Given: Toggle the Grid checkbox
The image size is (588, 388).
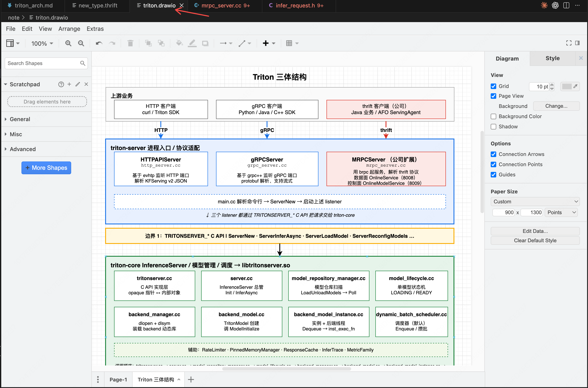Looking at the screenshot, I should 493,86.
